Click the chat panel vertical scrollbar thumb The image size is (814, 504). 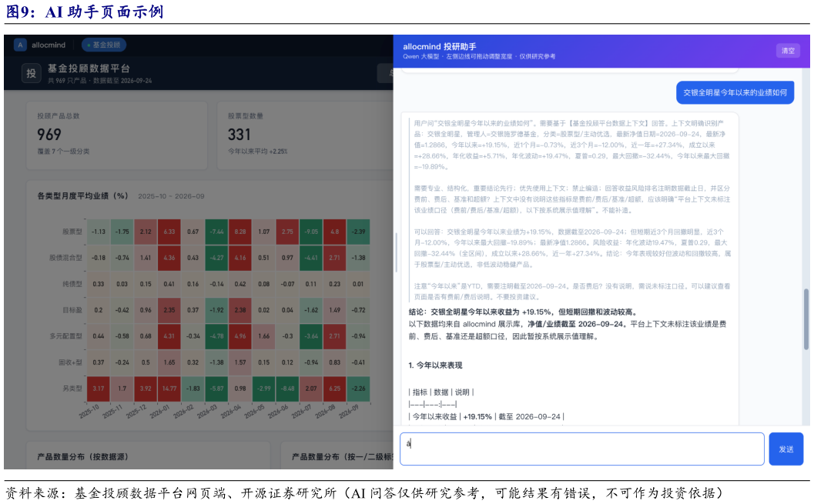(806, 319)
